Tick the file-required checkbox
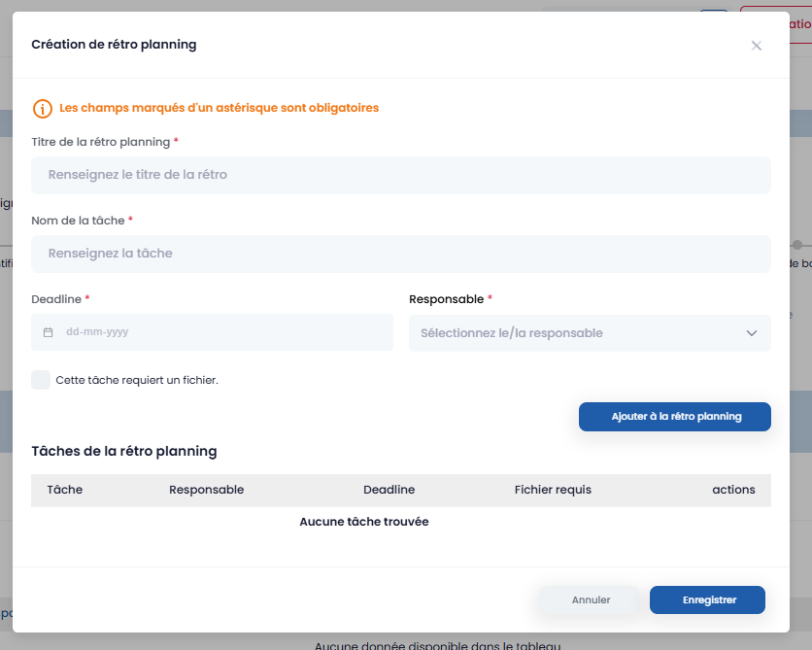Viewport: 812px width, 650px height. [41, 380]
